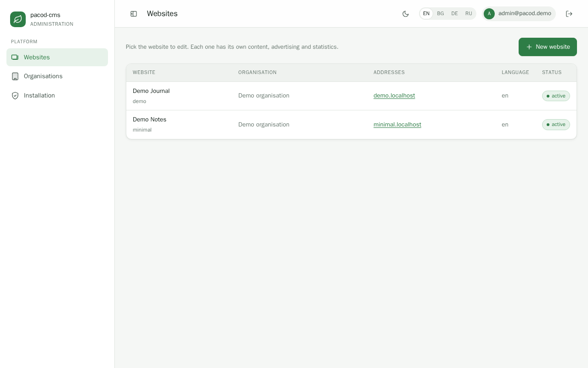Click the 'en' language in Demo Notes row

(505, 125)
